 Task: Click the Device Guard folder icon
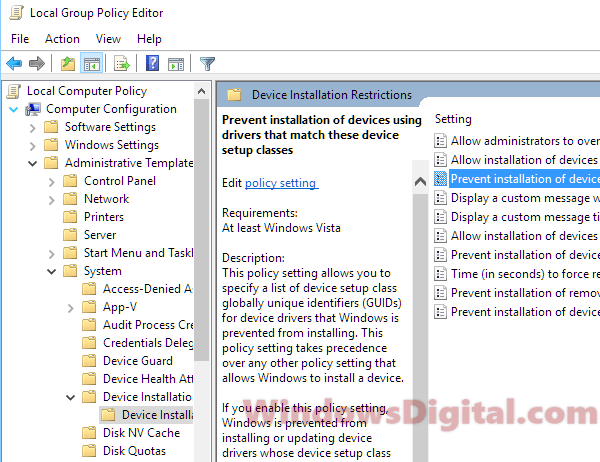89,361
